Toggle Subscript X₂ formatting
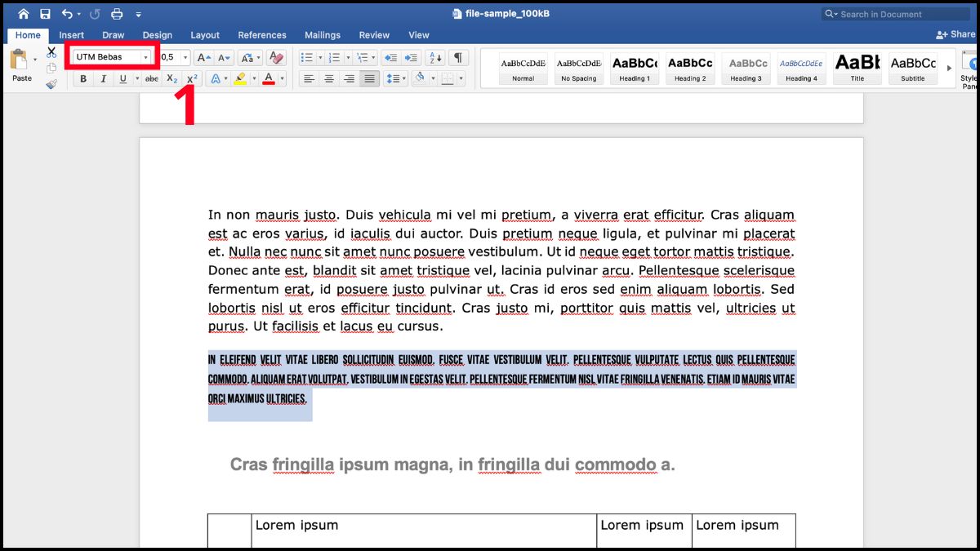The height and width of the screenshot is (551, 980). (171, 79)
